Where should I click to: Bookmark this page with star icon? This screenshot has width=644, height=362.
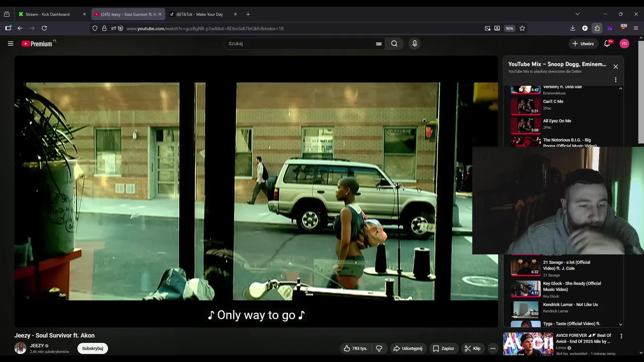click(522, 28)
